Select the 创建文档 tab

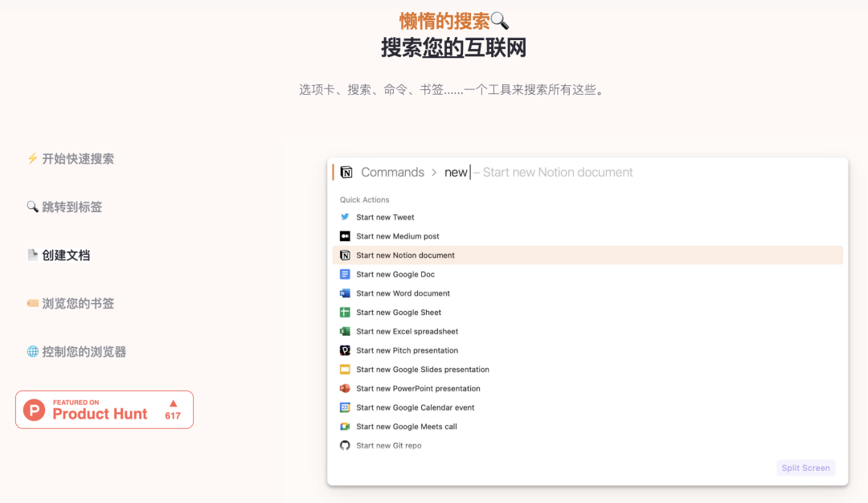58,255
